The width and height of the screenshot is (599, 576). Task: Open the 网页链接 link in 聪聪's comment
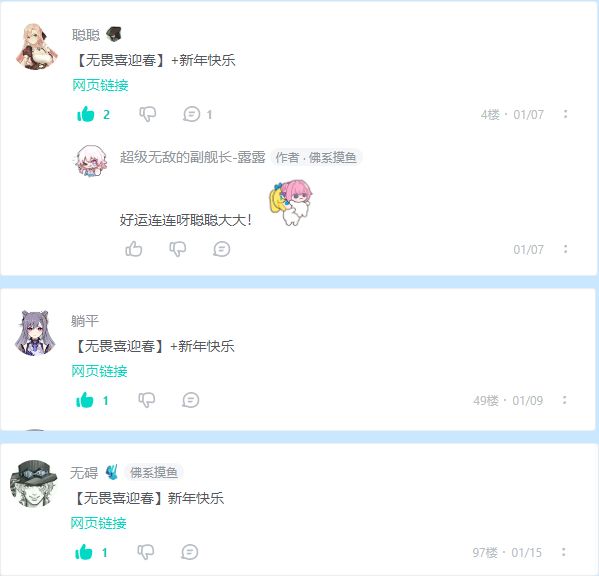[100, 85]
